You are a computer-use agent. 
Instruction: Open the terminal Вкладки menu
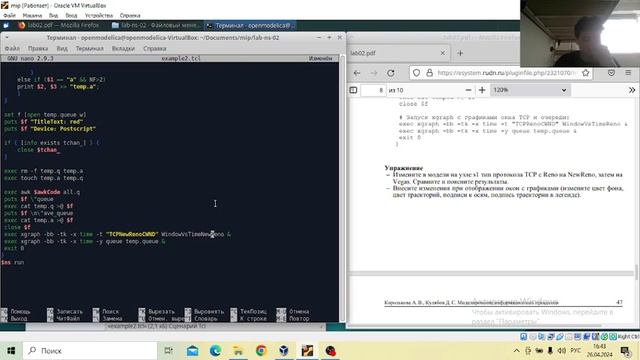click(123, 48)
